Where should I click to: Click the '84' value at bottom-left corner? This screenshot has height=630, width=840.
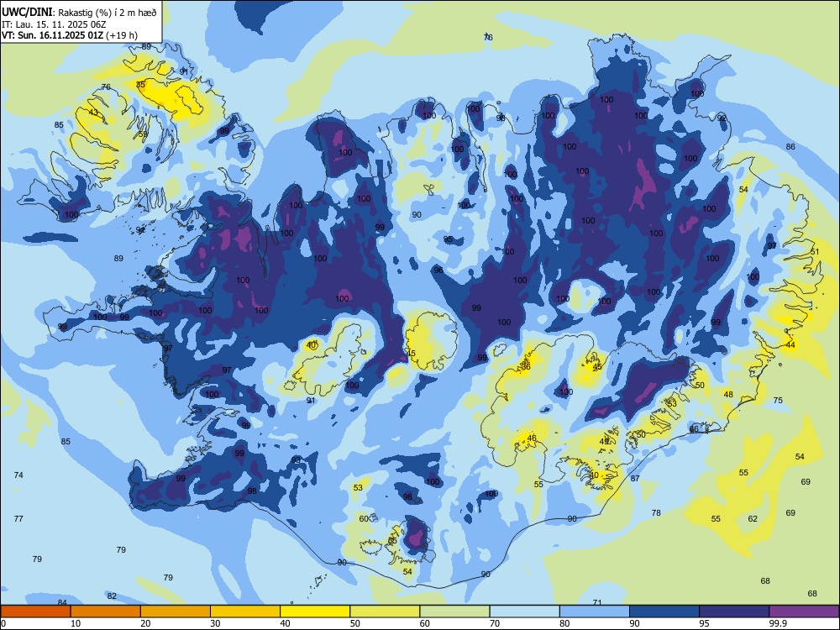(62, 602)
